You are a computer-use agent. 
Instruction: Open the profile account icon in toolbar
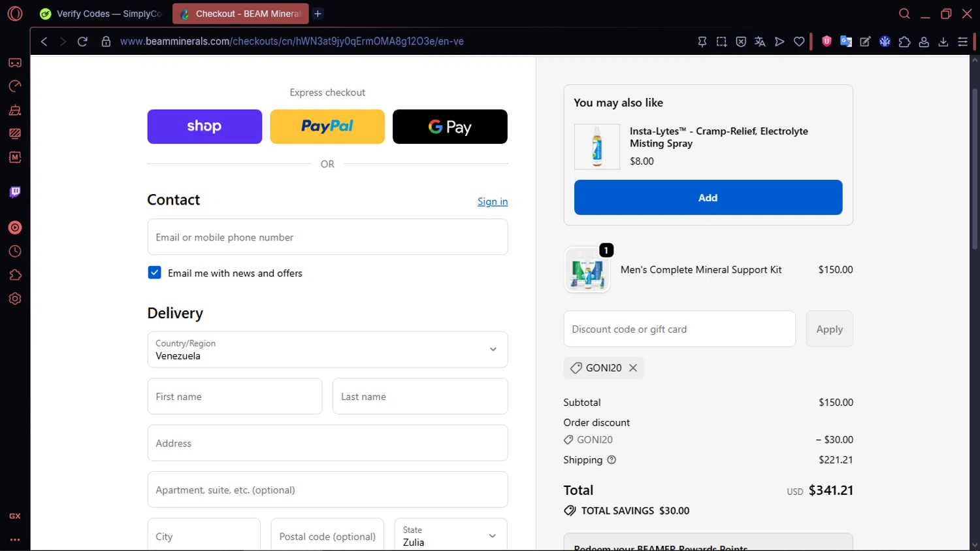pyautogui.click(x=924, y=41)
